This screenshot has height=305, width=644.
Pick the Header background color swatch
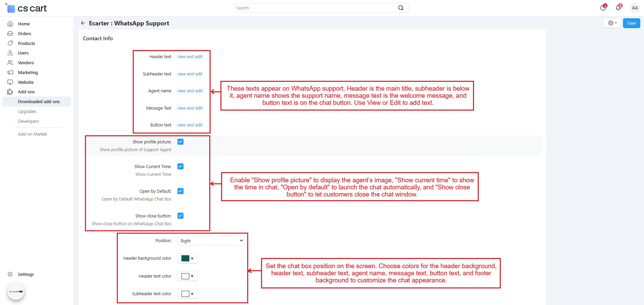tap(186, 259)
